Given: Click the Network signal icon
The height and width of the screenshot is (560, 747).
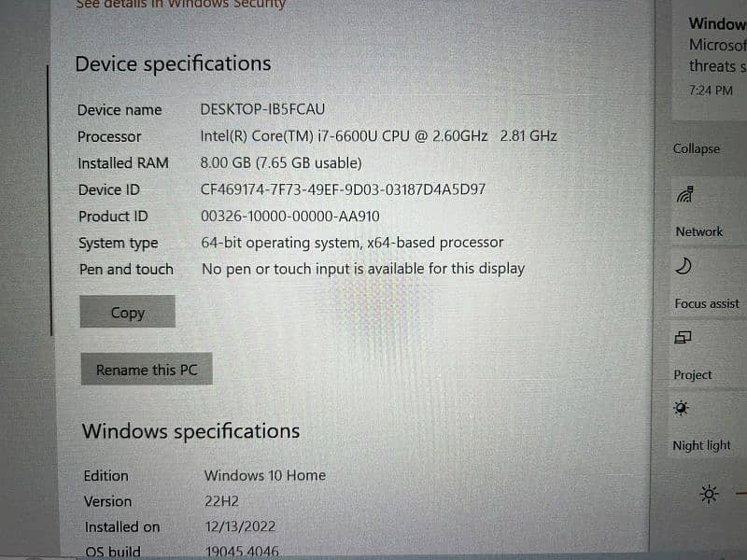Looking at the screenshot, I should pos(685,194).
